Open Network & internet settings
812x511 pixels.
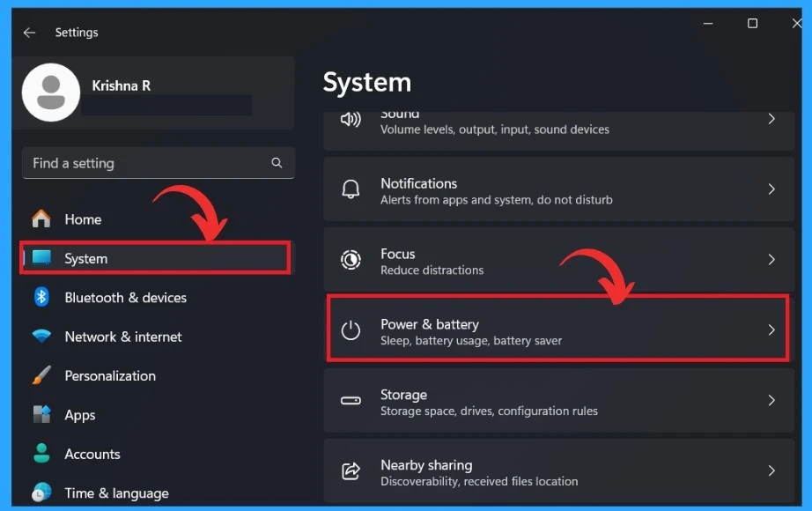click(158, 337)
